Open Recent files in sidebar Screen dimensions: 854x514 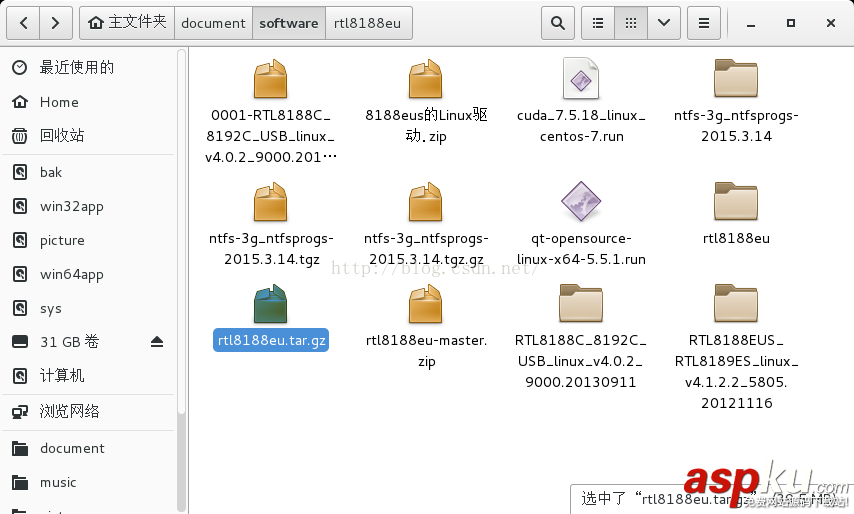90,68
